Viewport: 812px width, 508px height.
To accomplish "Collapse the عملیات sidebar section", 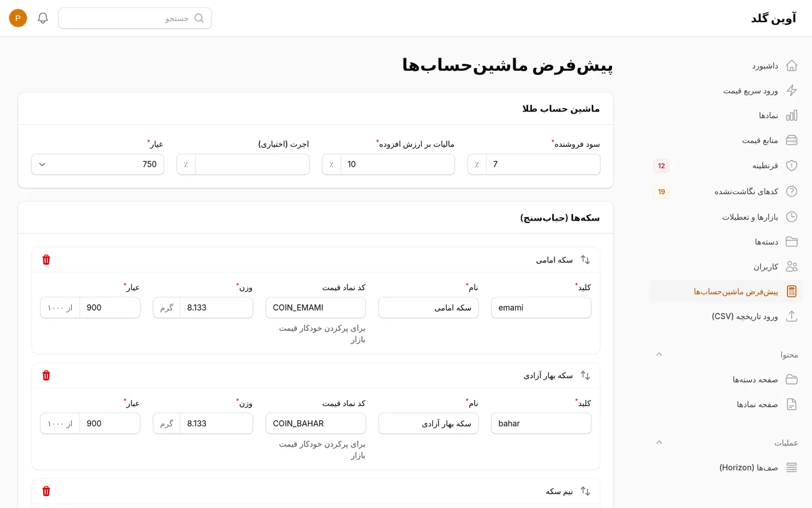I will point(659,442).
